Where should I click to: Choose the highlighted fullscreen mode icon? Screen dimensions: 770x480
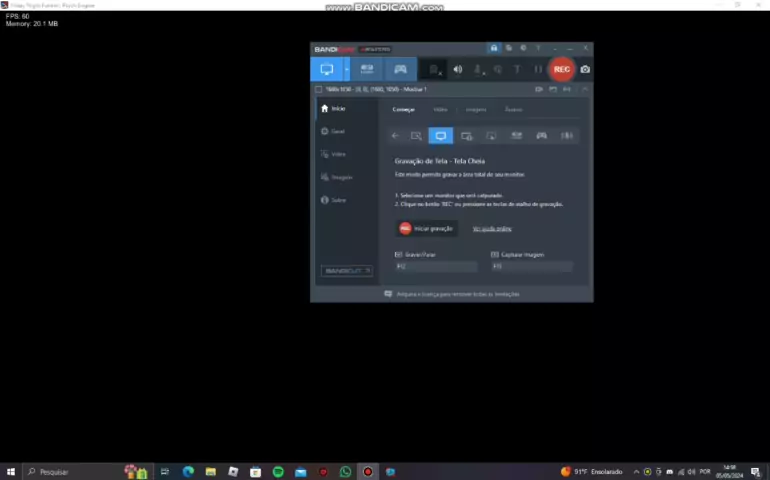(x=441, y=136)
